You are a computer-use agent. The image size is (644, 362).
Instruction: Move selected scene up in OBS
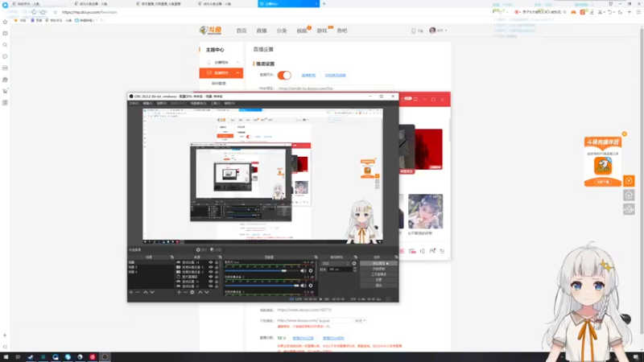click(146, 292)
